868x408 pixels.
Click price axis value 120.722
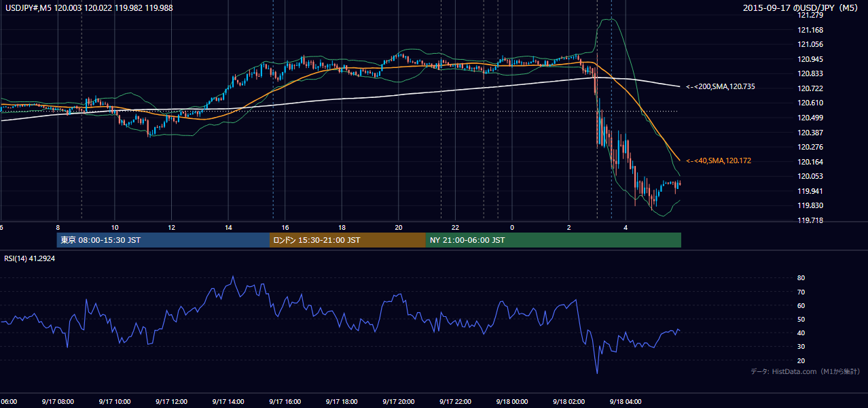click(x=810, y=88)
